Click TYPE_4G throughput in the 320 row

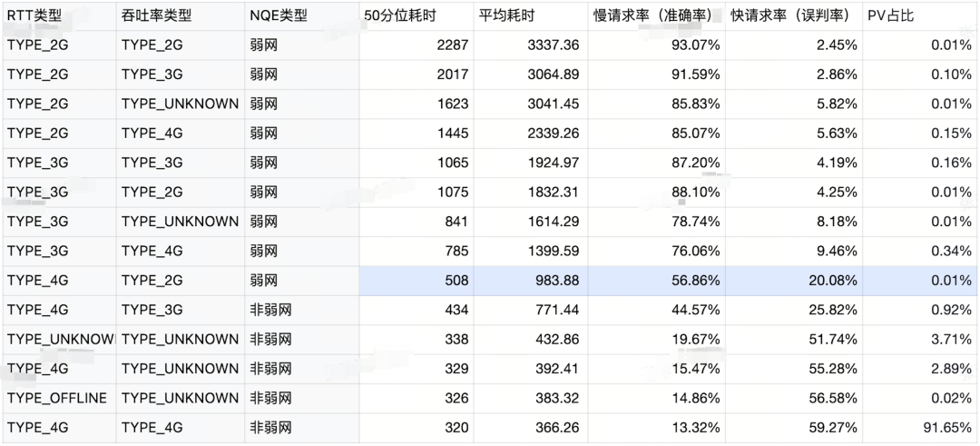click(181, 427)
